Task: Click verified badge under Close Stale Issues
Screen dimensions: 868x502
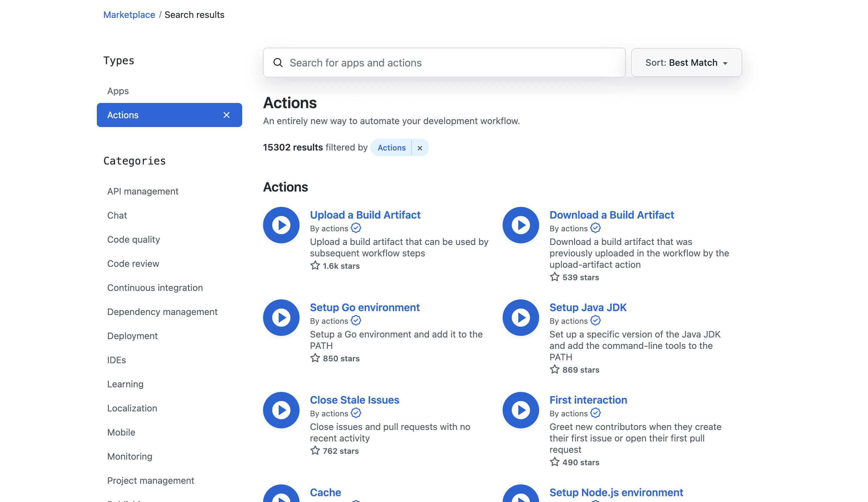Action: pos(356,413)
